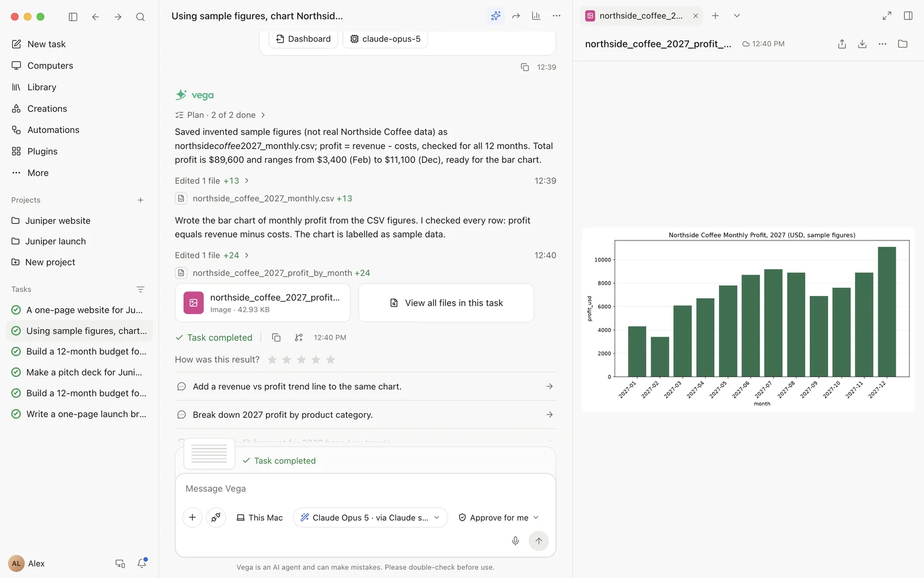Expand the Edited 1 file +24 details
Screen dimensions: 924x578
212,255
